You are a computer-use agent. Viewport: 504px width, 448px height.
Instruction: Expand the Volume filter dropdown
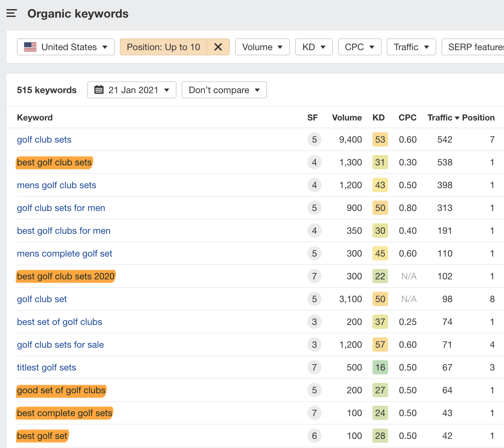(x=262, y=47)
